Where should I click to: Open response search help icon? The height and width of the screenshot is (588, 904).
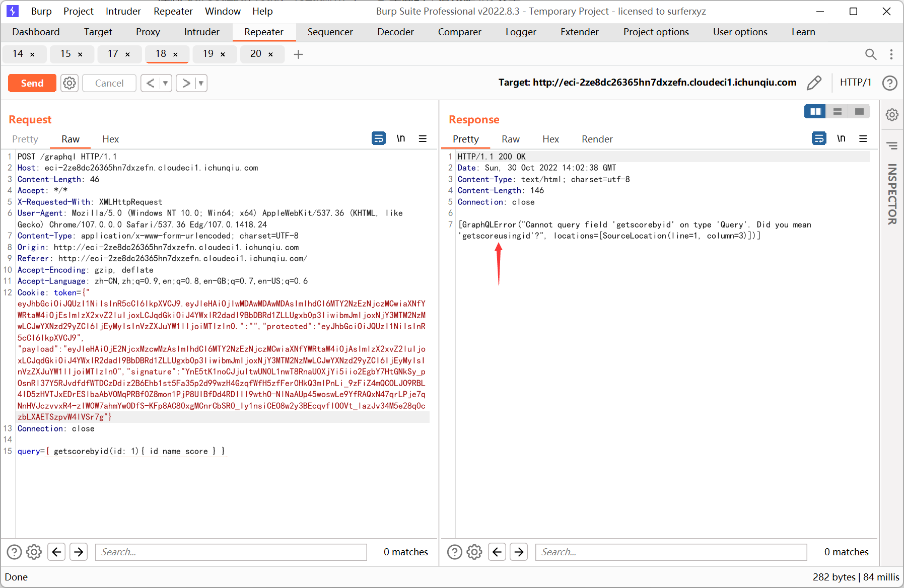(x=455, y=552)
